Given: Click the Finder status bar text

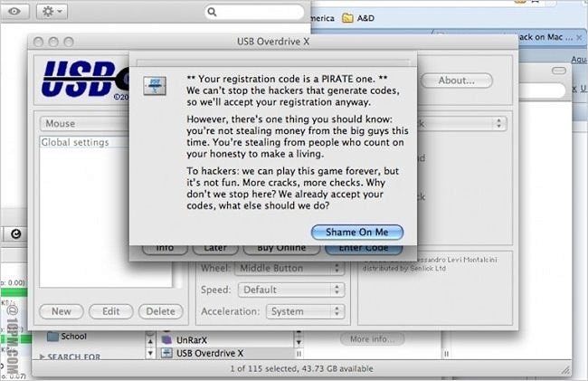Looking at the screenshot, I should click(301, 368).
